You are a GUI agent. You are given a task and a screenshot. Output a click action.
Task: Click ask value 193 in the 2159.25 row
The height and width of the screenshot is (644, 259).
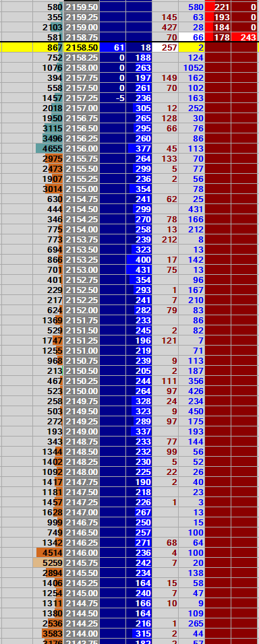pos(219,18)
